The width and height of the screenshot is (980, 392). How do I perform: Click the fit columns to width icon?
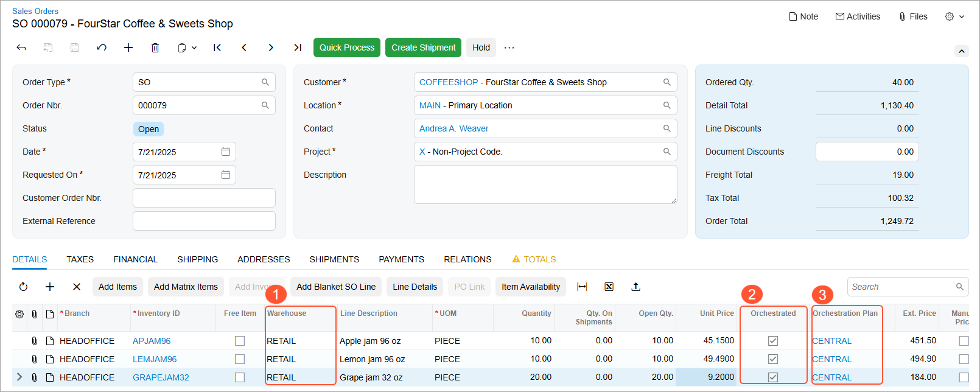[582, 287]
